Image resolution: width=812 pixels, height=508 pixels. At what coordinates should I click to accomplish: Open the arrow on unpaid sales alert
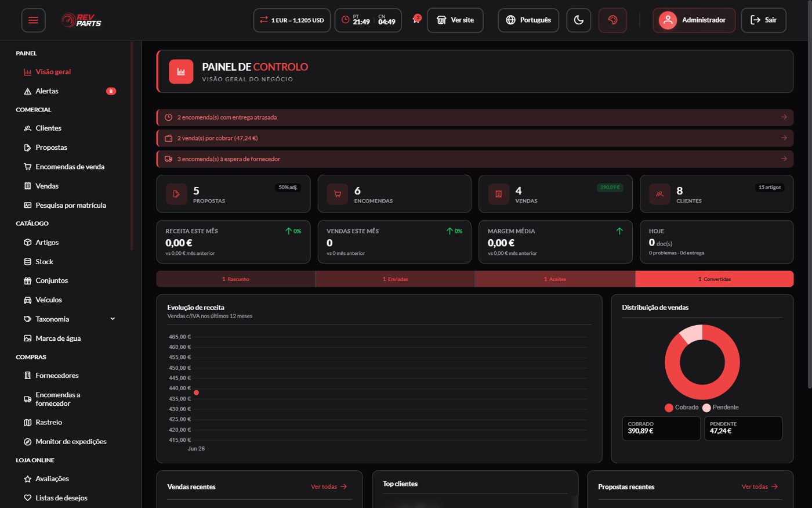(784, 138)
